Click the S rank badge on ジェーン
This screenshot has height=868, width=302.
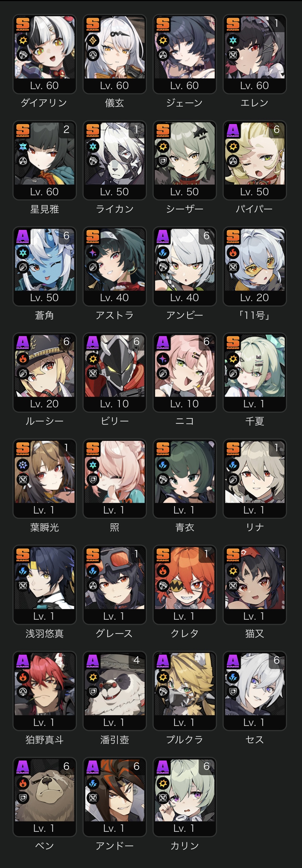(163, 24)
